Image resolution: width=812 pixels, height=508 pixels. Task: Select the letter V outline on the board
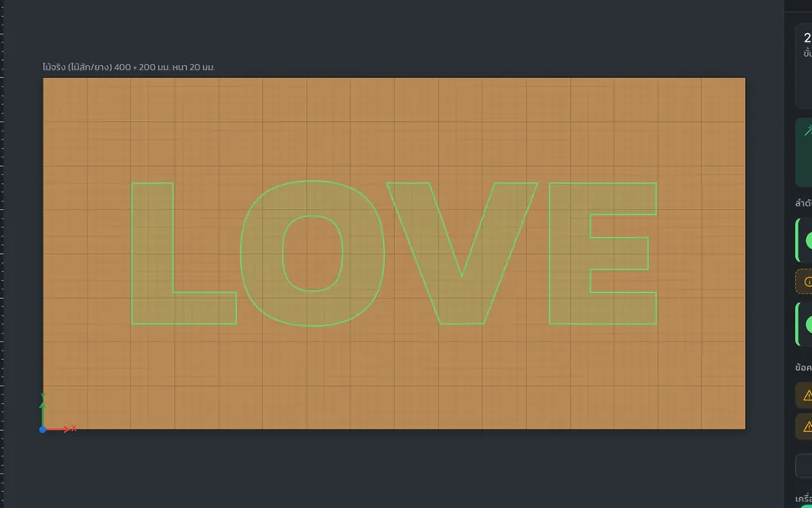pyautogui.click(x=462, y=301)
